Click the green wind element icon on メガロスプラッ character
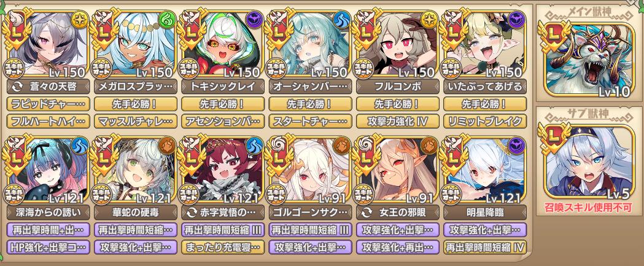644x266 pixels. click(167, 19)
